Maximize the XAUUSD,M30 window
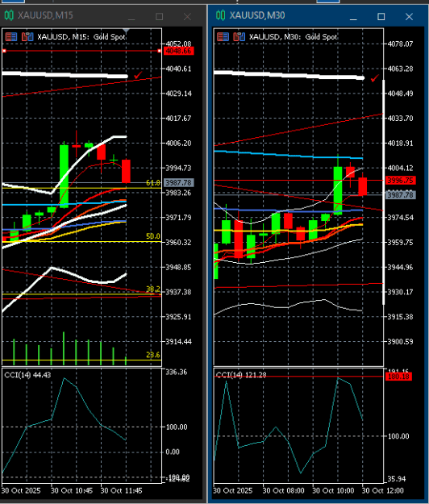 coord(381,17)
